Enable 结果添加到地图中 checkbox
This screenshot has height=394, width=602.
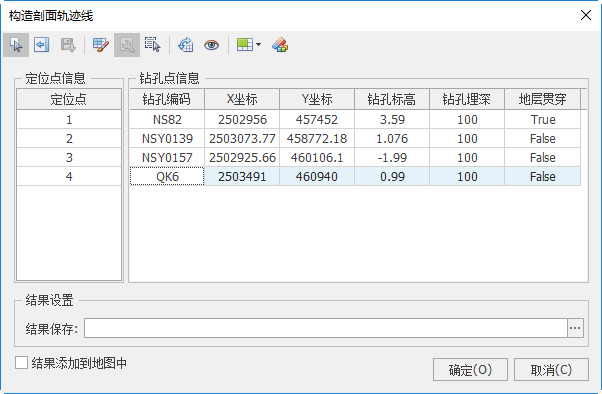coord(22,363)
